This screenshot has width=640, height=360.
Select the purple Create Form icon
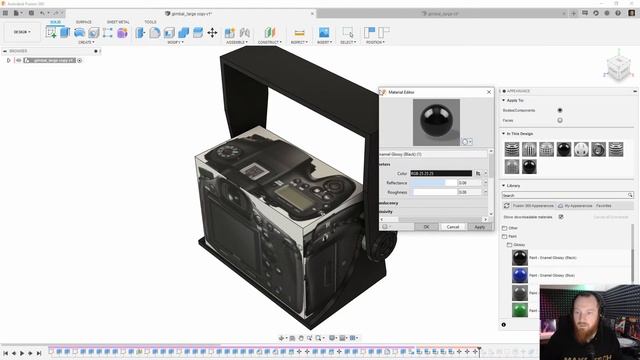tap(122, 32)
